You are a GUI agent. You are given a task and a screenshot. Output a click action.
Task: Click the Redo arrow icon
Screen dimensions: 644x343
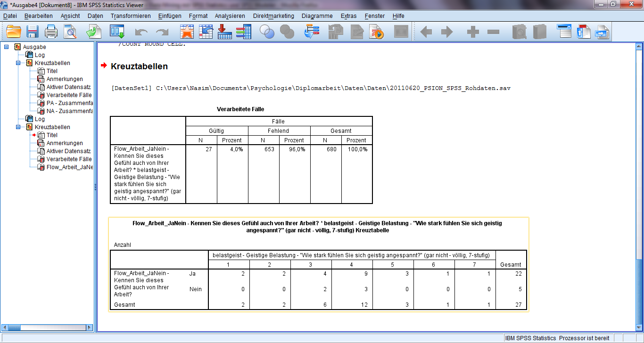[162, 32]
